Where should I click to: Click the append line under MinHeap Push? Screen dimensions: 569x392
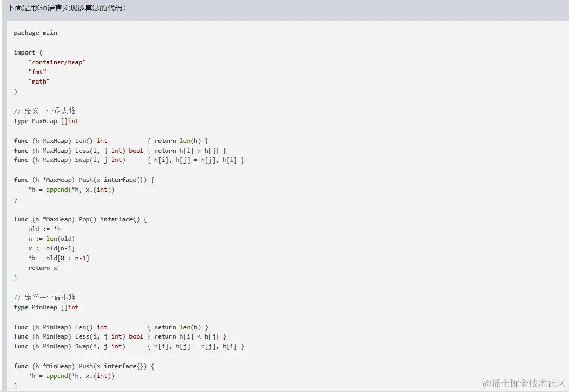click(x=71, y=376)
